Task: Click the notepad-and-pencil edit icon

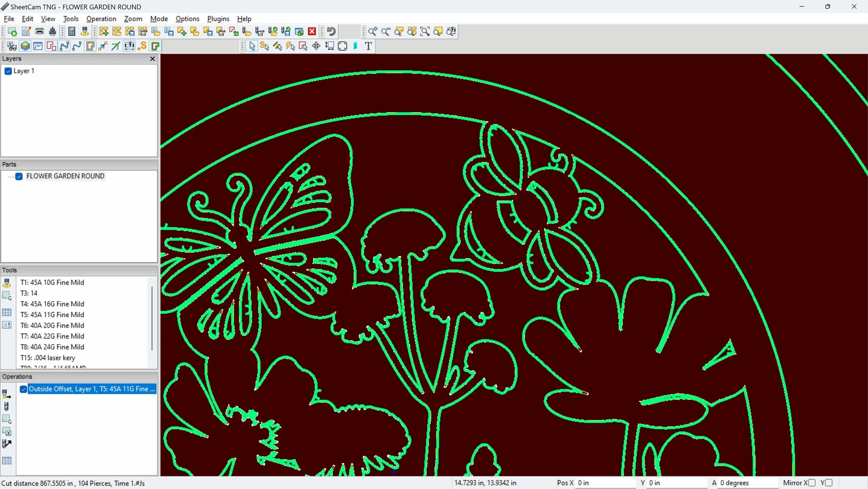Action: point(26,32)
